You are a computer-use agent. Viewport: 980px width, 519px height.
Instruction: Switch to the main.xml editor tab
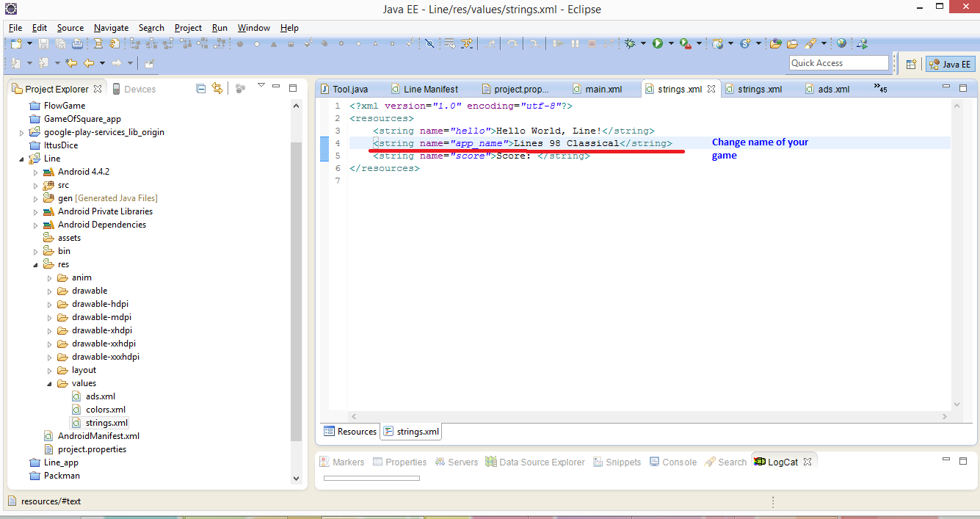tap(603, 90)
